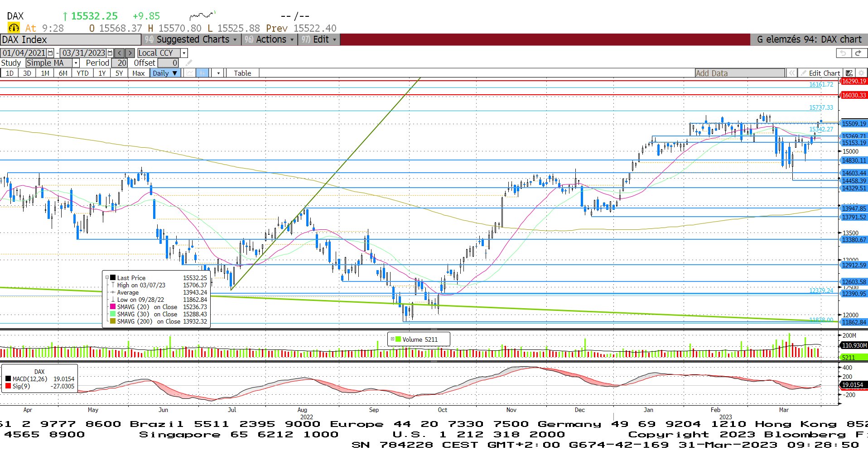Click the High marker icon in legend
This screenshot has height=470, width=868.
point(113,285)
